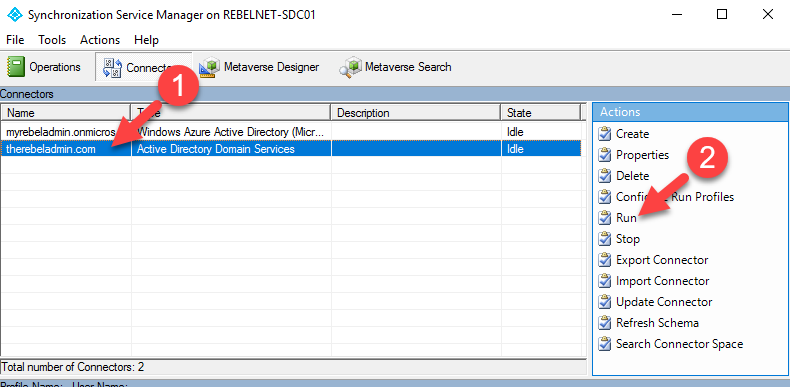Image resolution: width=790 pixels, height=387 pixels.
Task: Click Windows Azure Active Directory type cell
Action: click(231, 132)
